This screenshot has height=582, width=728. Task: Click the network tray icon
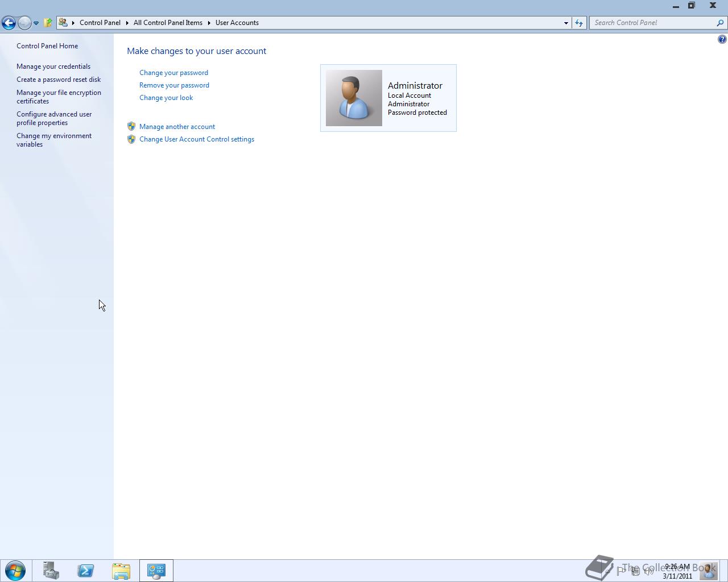tap(635, 571)
